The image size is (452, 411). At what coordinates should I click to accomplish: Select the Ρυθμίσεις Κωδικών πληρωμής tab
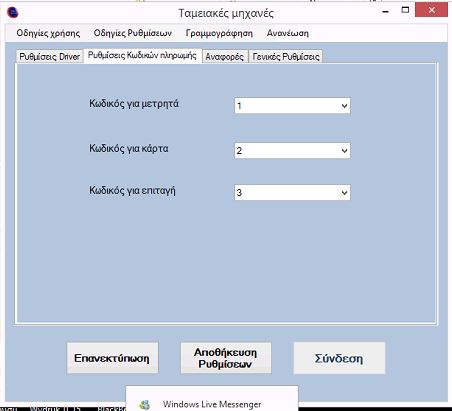(142, 55)
